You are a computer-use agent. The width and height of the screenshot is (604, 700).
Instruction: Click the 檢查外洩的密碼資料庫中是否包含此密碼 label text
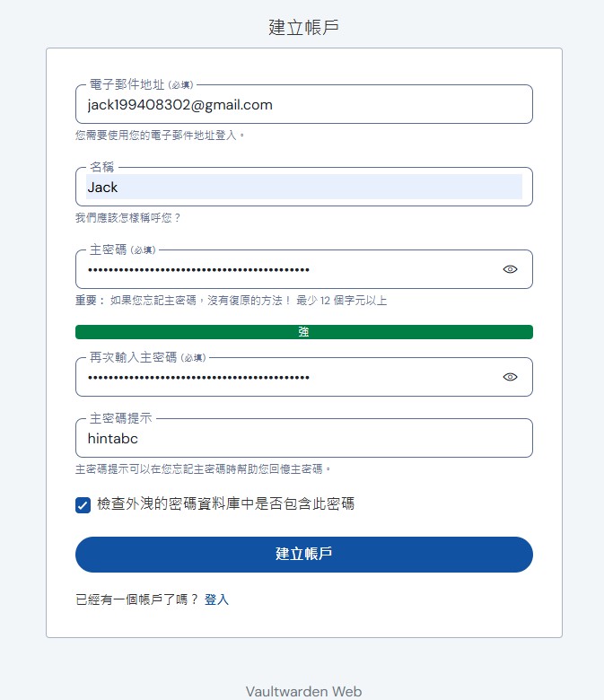225,504
